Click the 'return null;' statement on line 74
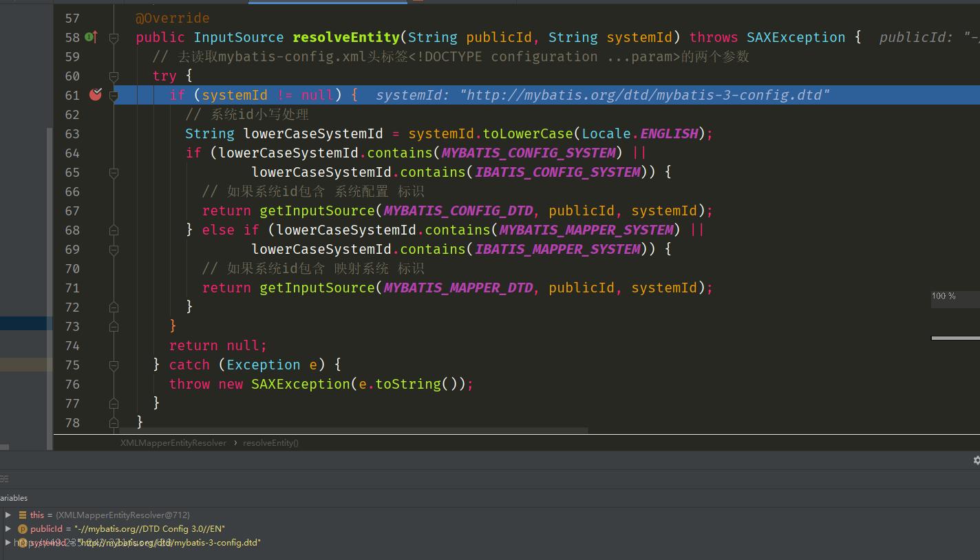 tap(218, 345)
